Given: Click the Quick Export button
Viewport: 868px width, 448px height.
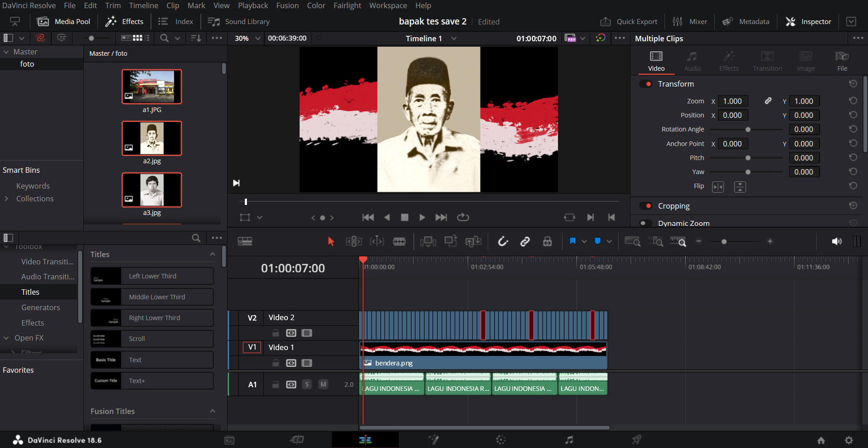Looking at the screenshot, I should (x=629, y=21).
